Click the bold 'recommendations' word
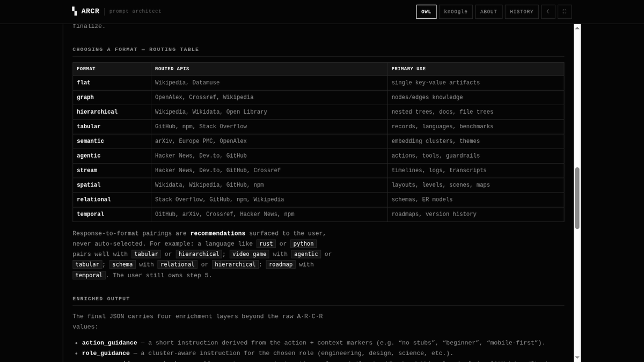This screenshot has height=362, width=644. tap(218, 234)
